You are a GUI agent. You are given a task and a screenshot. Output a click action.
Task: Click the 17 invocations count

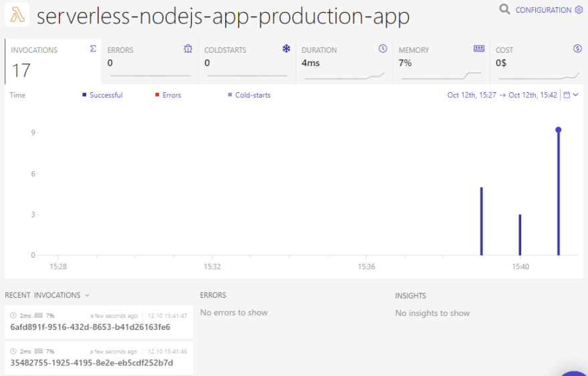tap(21, 71)
